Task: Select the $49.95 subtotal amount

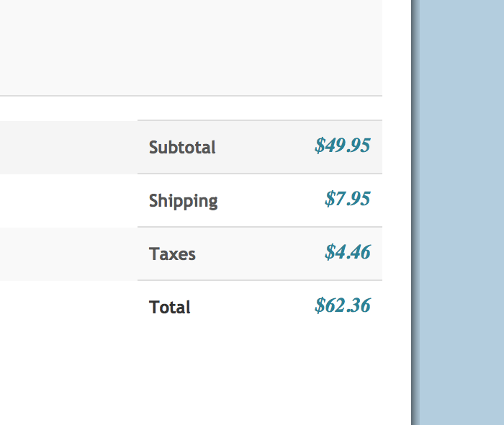Action: [x=342, y=146]
